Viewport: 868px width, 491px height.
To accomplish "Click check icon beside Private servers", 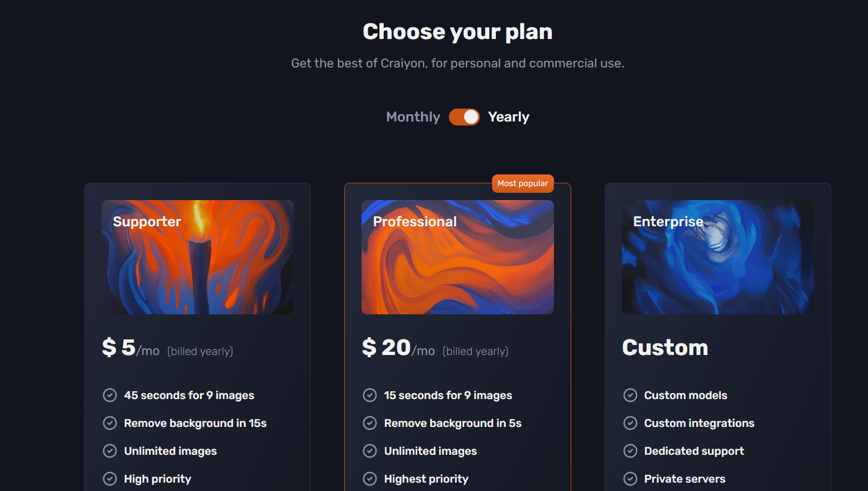I will (630, 479).
